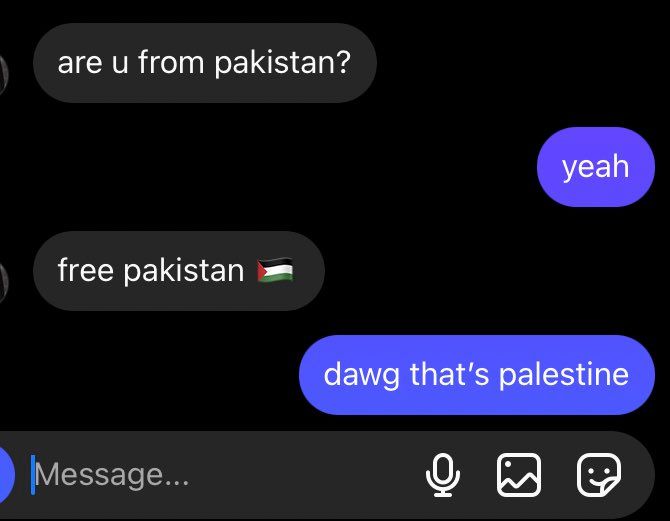Select the 'yeah' reply bubble
The height and width of the screenshot is (521, 670).
point(596,167)
